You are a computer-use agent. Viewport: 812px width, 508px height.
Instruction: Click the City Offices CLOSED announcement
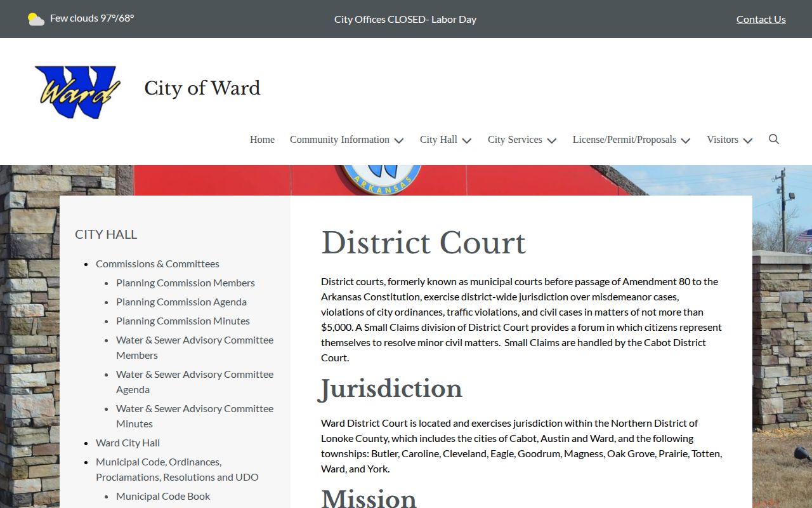point(405,19)
